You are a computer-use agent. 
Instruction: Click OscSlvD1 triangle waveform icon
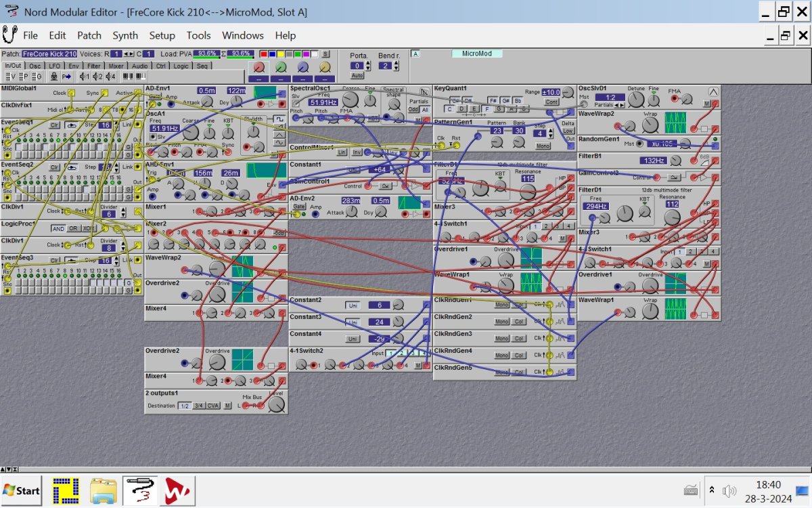coord(714,92)
